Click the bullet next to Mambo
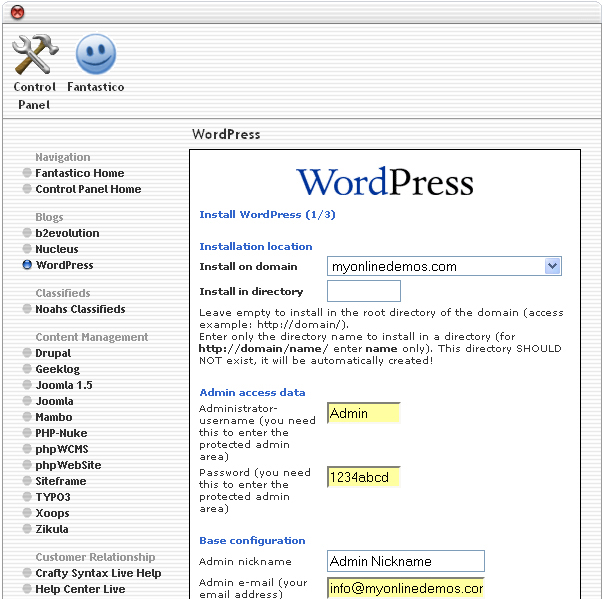The height and width of the screenshot is (599, 604). click(x=27, y=417)
